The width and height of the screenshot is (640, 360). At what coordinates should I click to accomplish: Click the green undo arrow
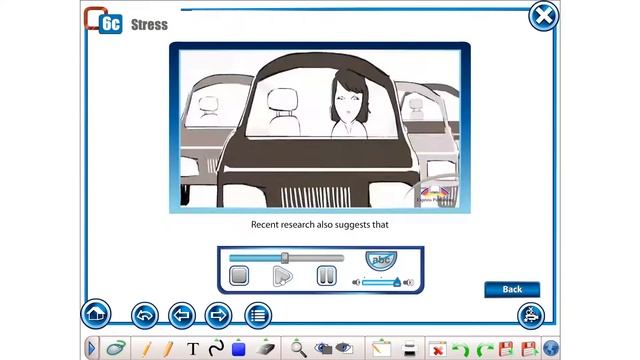(461, 350)
